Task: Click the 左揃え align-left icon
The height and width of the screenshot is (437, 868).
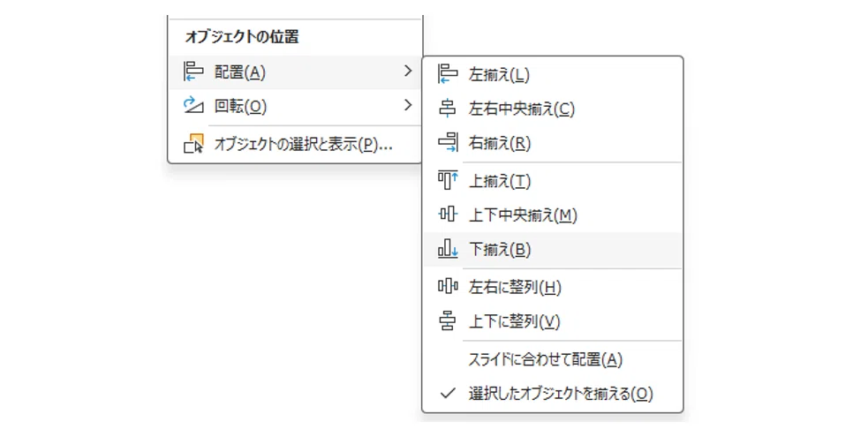Action: (448, 73)
